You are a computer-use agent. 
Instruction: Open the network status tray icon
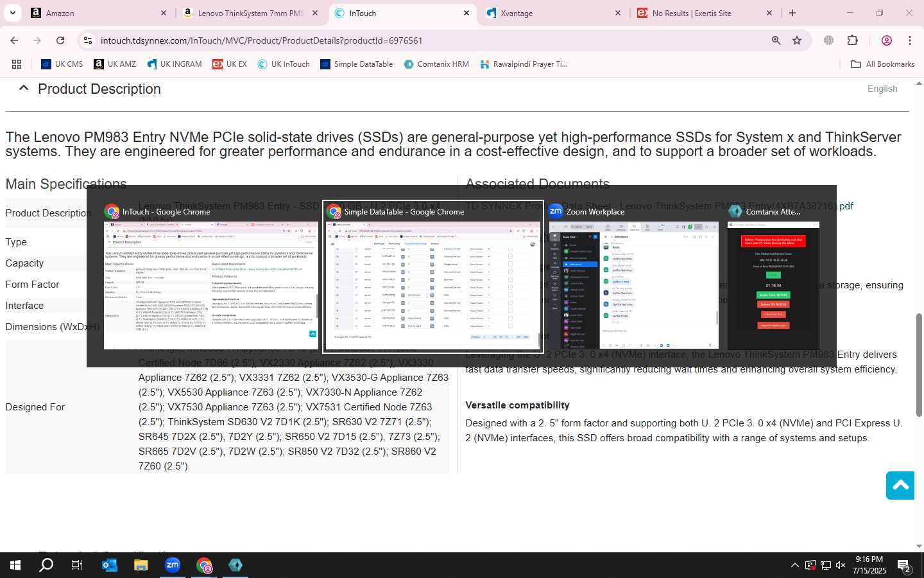(x=825, y=565)
